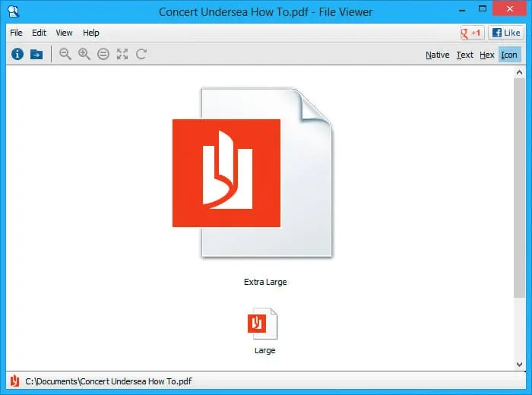
Task: Click the fit to window icon
Action: (x=122, y=54)
